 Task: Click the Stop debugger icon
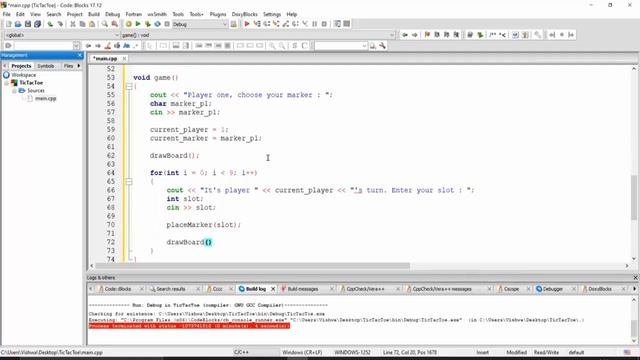[x=324, y=24]
